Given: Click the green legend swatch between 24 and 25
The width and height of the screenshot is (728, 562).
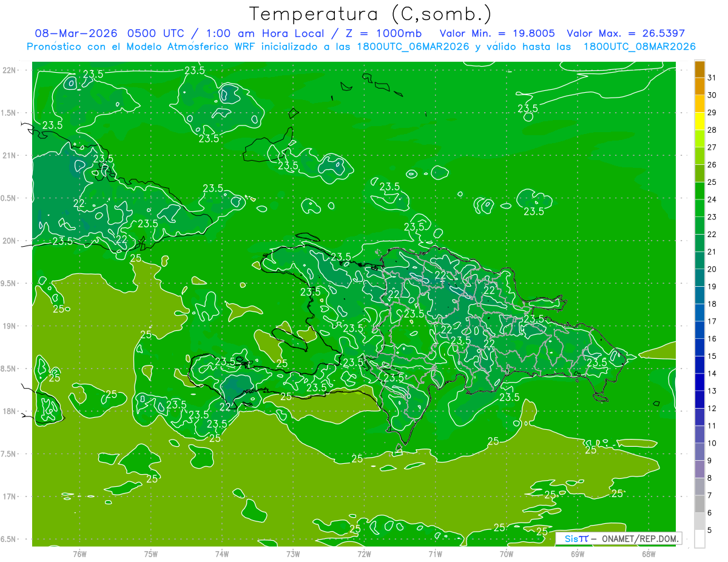Looking at the screenshot, I should 699,191.
